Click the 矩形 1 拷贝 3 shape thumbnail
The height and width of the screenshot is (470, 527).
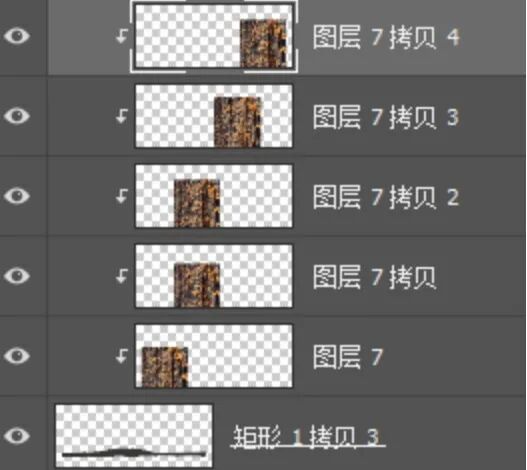pos(134,436)
